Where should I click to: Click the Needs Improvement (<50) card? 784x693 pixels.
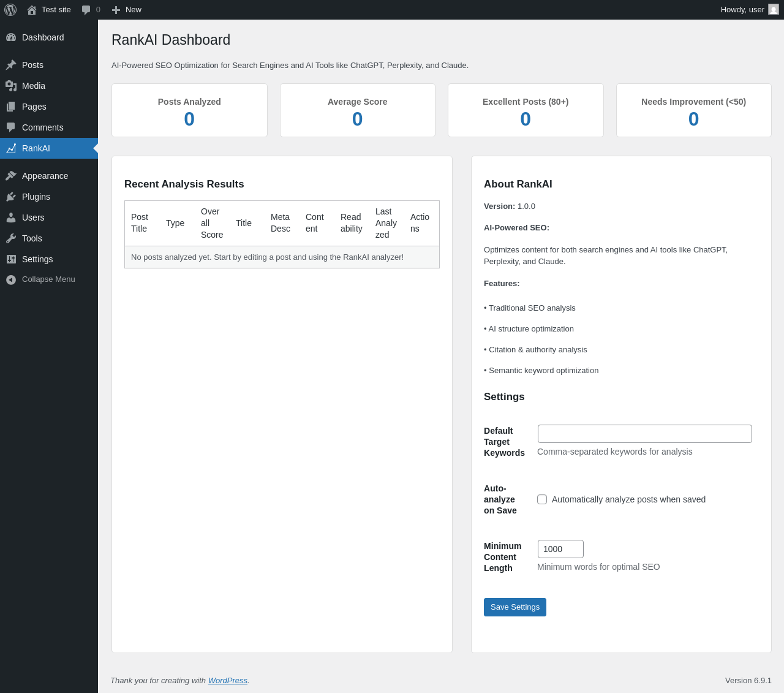point(694,110)
